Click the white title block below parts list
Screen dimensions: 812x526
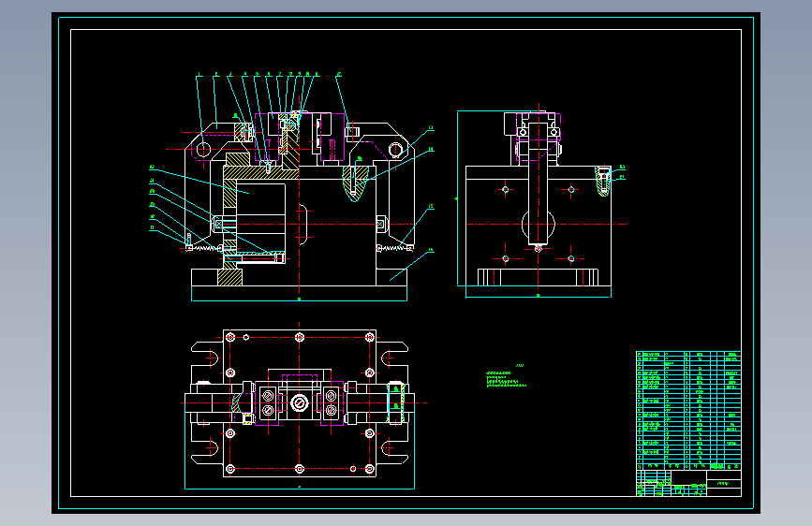click(688, 483)
